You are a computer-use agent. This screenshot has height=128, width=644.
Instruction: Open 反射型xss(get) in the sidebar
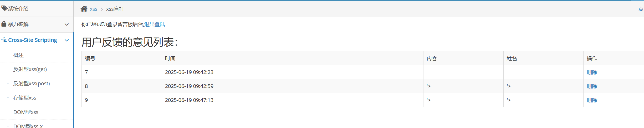click(x=30, y=69)
